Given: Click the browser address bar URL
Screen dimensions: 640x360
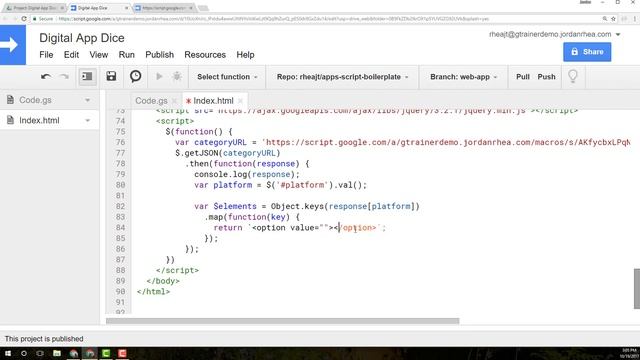Looking at the screenshot, I should (x=273, y=19).
